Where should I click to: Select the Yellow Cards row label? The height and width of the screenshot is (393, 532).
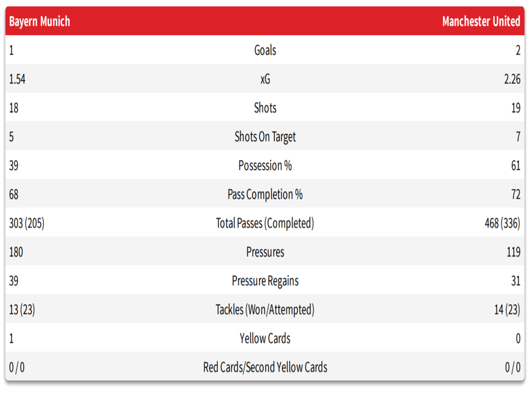tap(265, 338)
